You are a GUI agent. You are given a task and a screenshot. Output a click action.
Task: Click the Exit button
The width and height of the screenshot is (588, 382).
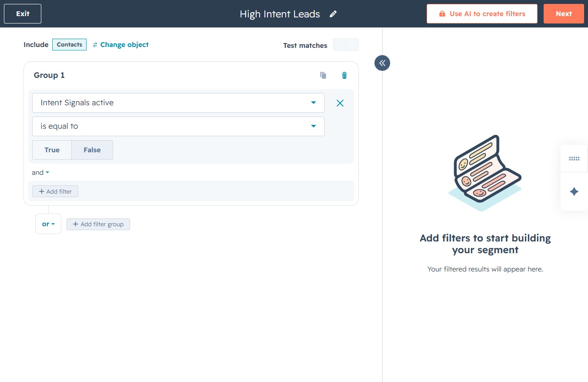pos(23,14)
